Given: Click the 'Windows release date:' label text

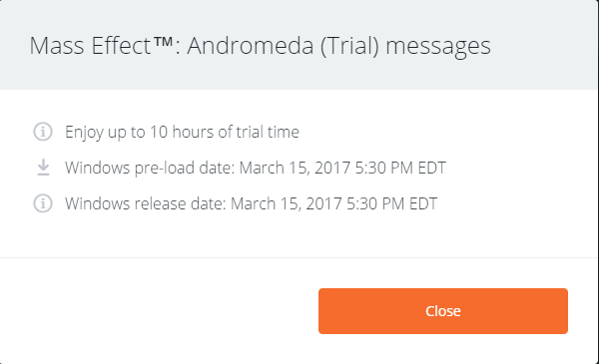Looking at the screenshot, I should click(146, 203).
